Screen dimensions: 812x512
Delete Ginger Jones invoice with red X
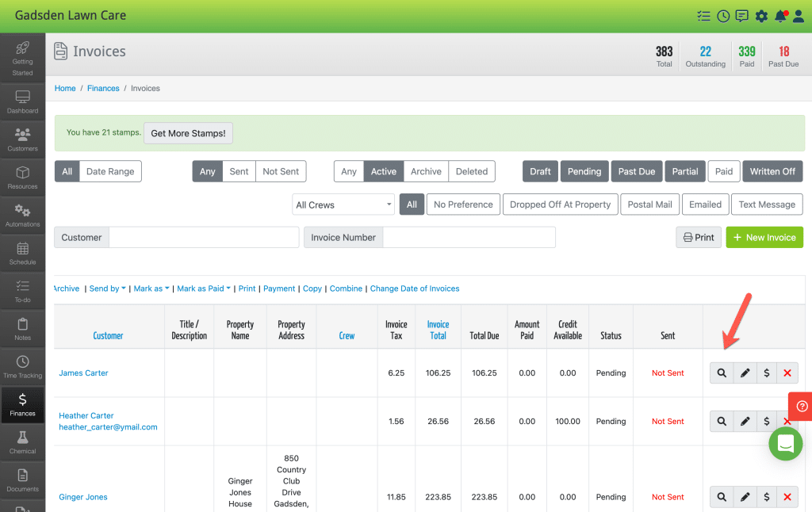click(787, 497)
